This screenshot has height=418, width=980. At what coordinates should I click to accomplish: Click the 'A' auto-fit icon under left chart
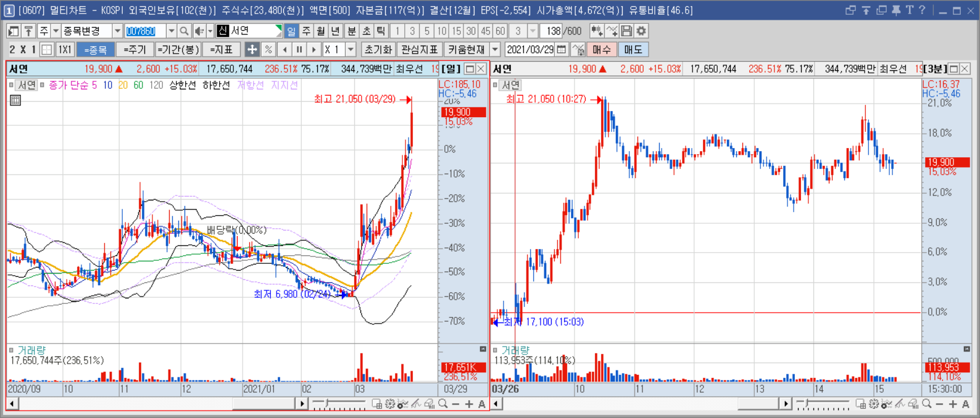click(x=482, y=404)
